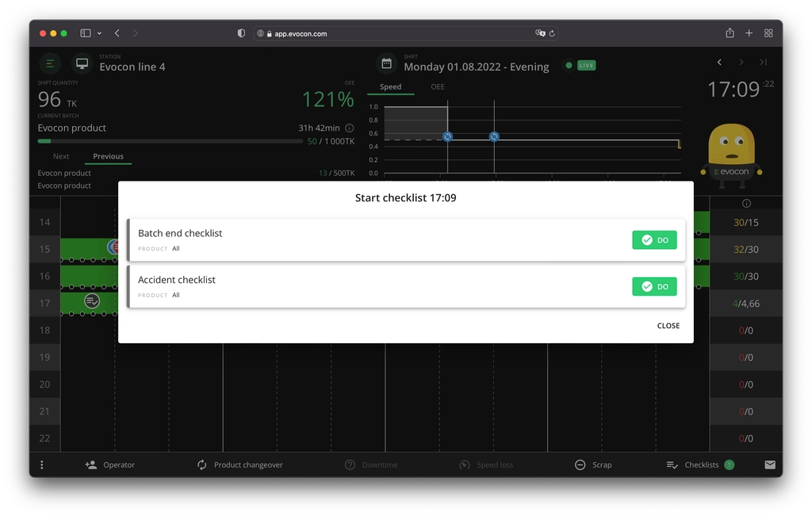This screenshot has height=516, width=812.
Task: Open the Operator menu in bottom bar
Action: pos(109,464)
